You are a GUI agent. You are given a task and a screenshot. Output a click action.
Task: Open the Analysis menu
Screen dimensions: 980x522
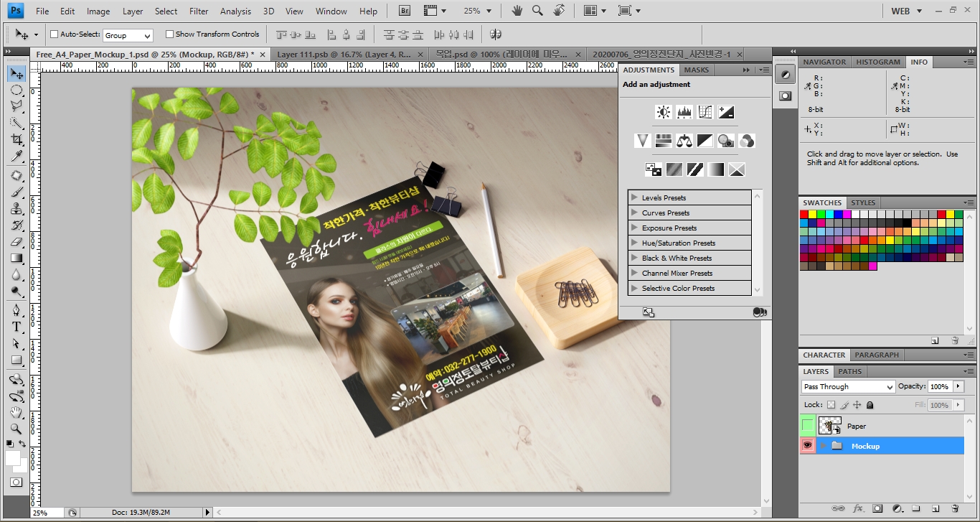pyautogui.click(x=236, y=11)
